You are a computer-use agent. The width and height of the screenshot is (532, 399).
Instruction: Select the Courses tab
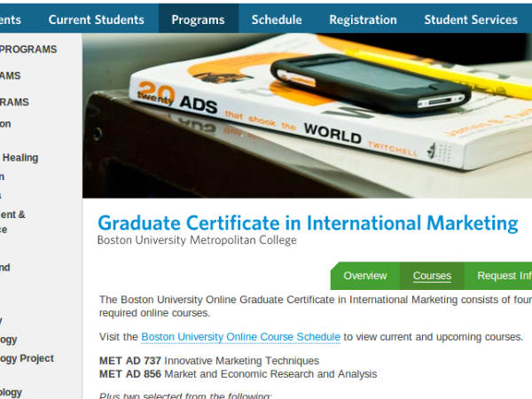[x=432, y=276]
